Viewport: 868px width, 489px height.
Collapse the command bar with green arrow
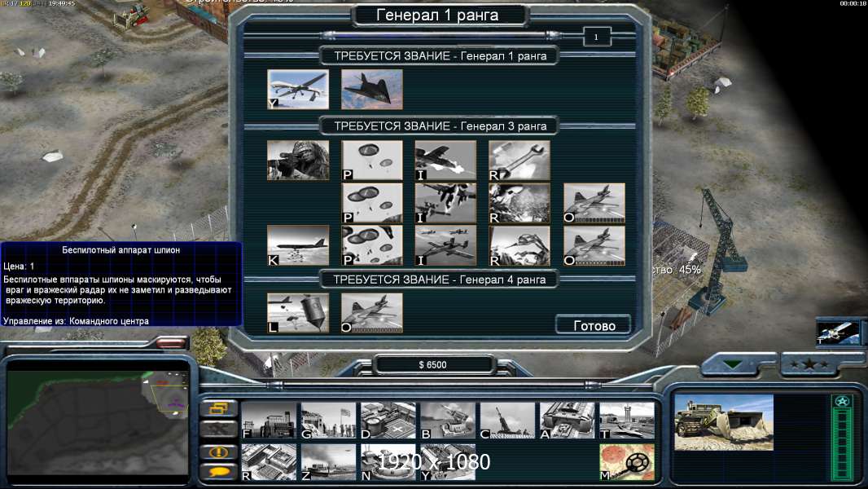733,364
